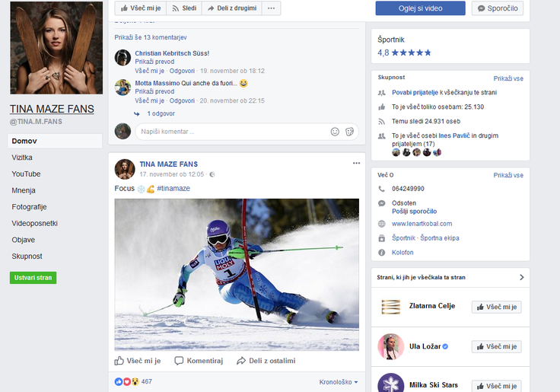Like the Zlatarna Celje page

coord(496,307)
